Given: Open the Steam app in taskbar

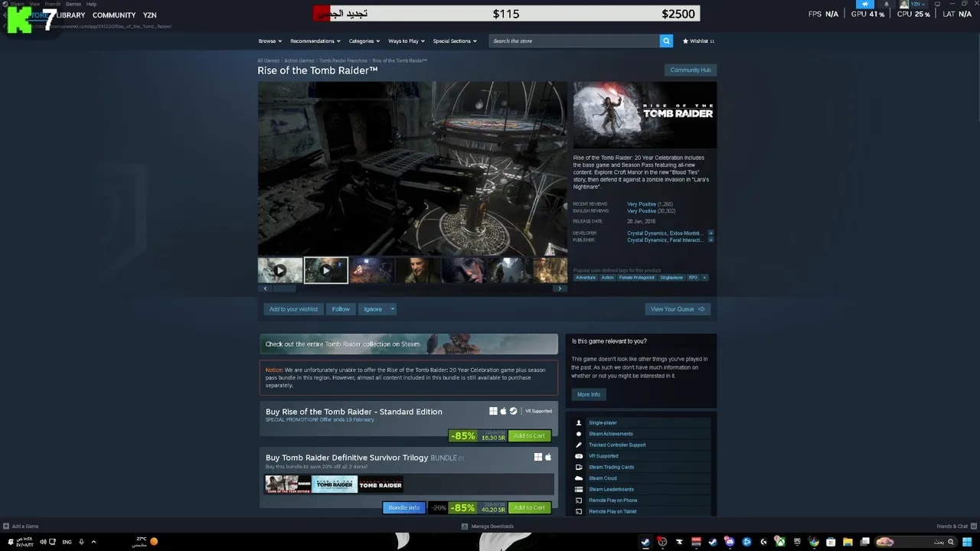Looking at the screenshot, I should [x=645, y=542].
